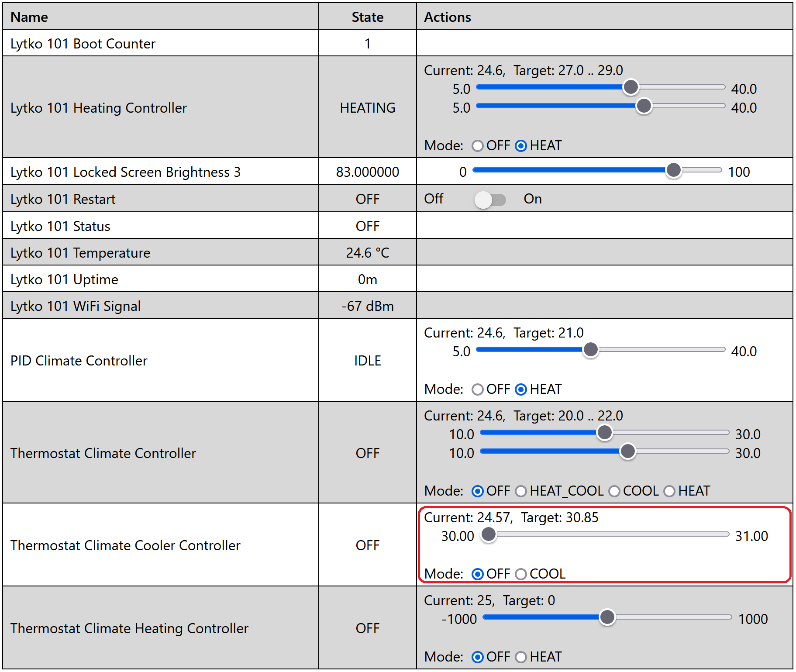Select OFF mode on Thermostat Climate Cooler Controller

pos(478,574)
